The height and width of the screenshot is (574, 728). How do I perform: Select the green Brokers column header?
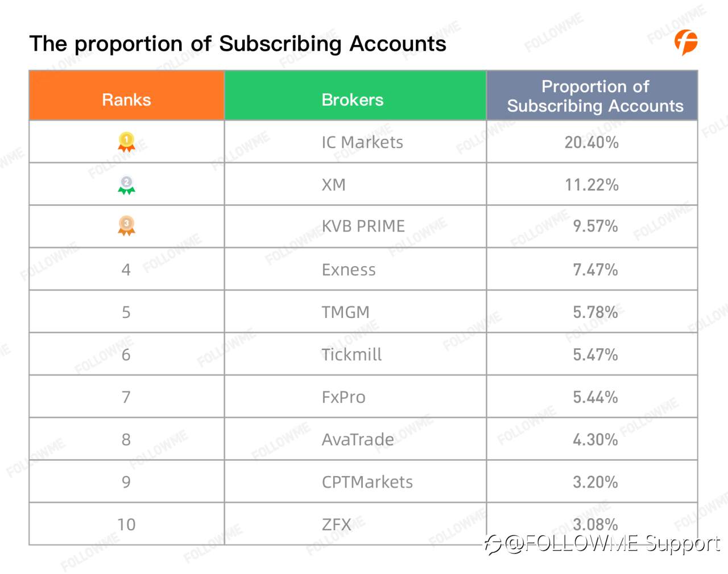[x=355, y=96]
